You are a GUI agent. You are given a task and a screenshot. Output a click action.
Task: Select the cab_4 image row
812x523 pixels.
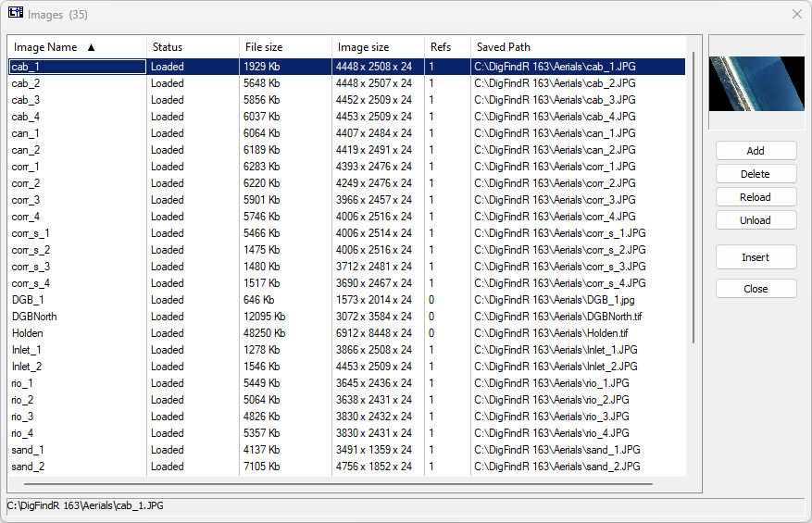[347, 117]
